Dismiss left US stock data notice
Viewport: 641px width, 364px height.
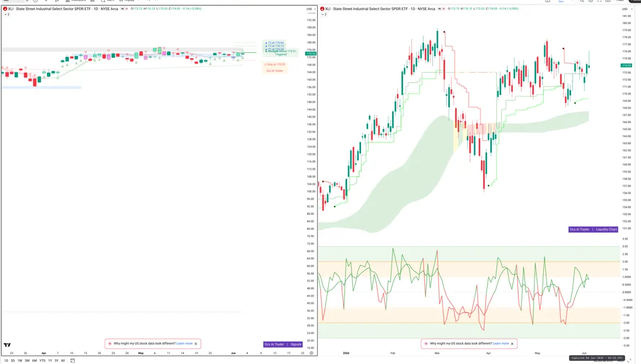coord(196,344)
